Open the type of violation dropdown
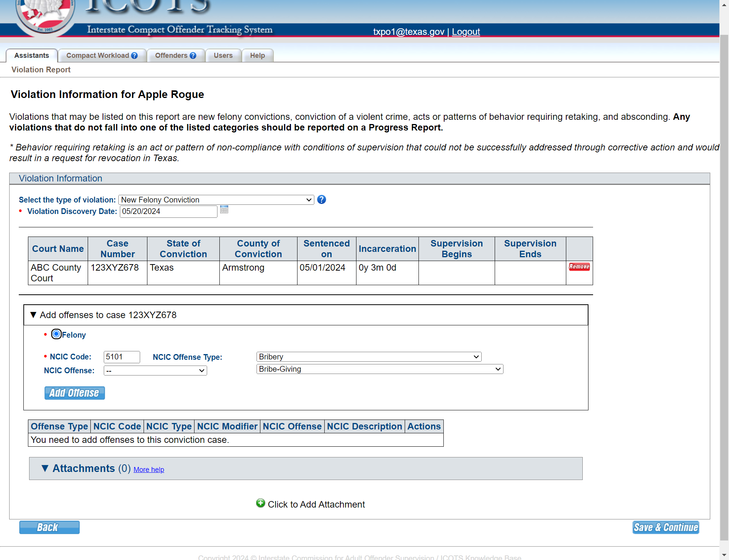The height and width of the screenshot is (560, 729). 216,200
